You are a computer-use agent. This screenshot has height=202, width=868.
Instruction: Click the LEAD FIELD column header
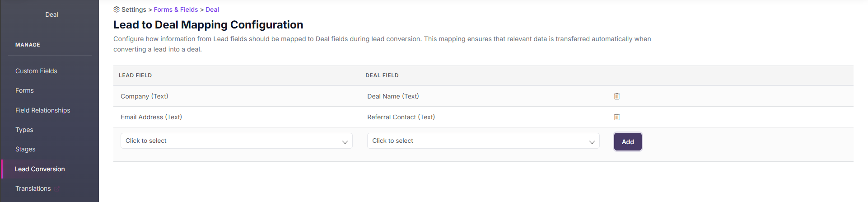point(135,75)
